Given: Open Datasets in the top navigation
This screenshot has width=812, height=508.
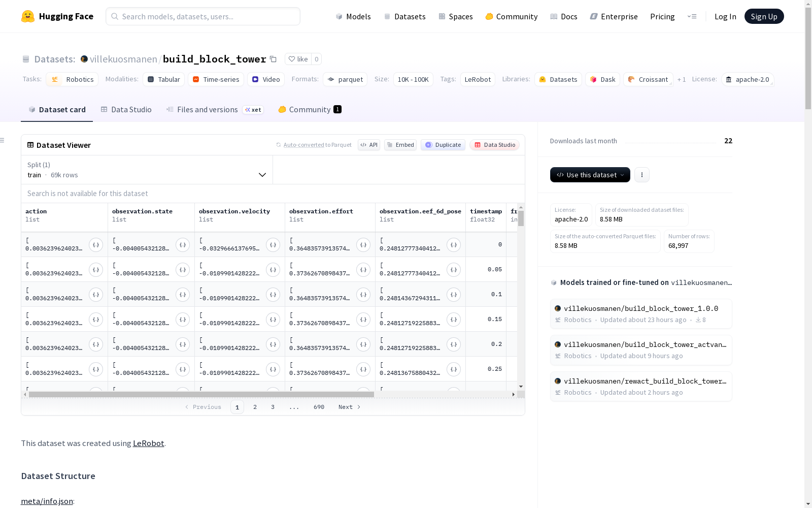Looking at the screenshot, I should pos(404,16).
